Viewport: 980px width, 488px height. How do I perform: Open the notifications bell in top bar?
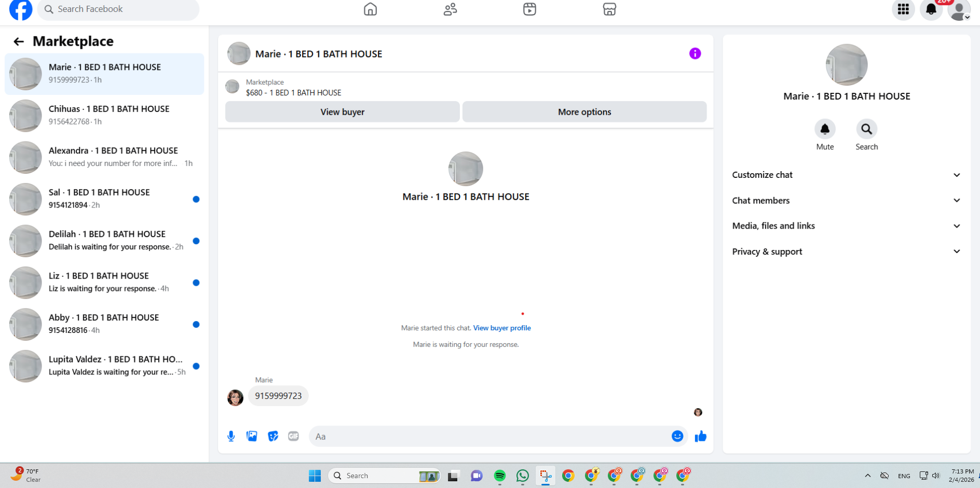click(931, 9)
